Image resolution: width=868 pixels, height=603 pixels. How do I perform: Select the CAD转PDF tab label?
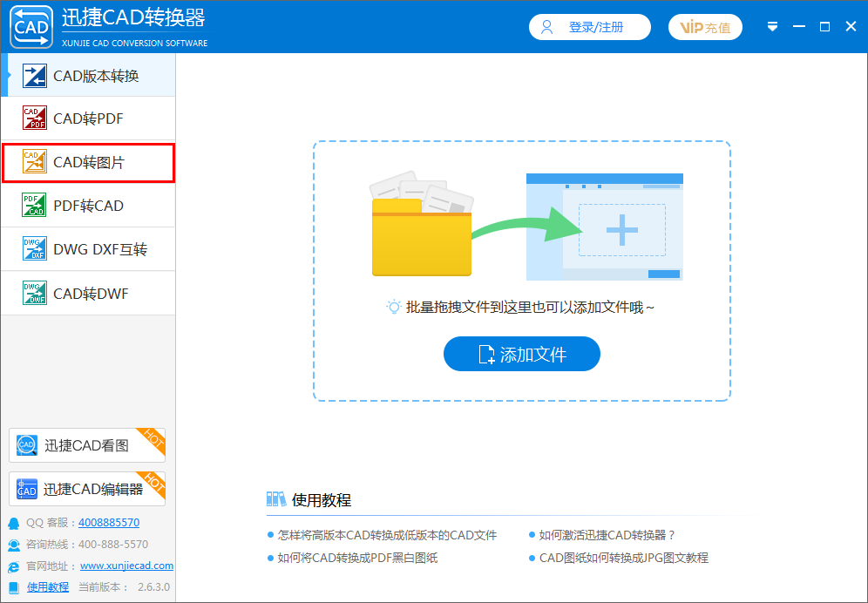click(88, 119)
